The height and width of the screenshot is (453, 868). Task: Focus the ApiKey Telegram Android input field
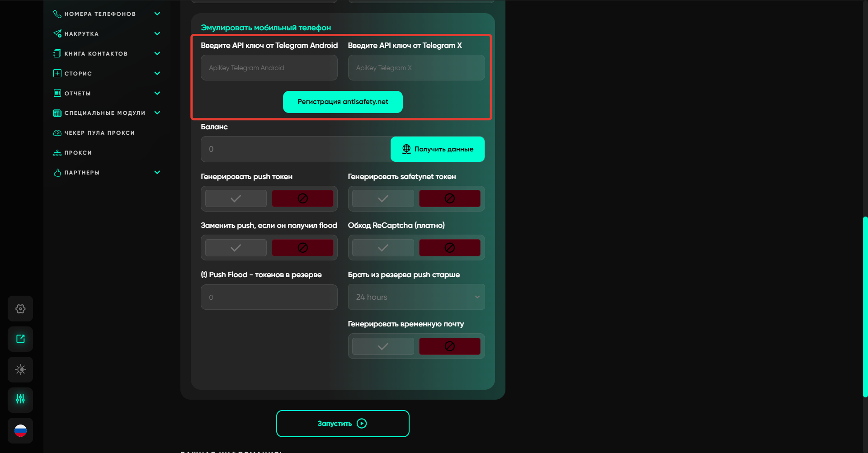pos(269,68)
